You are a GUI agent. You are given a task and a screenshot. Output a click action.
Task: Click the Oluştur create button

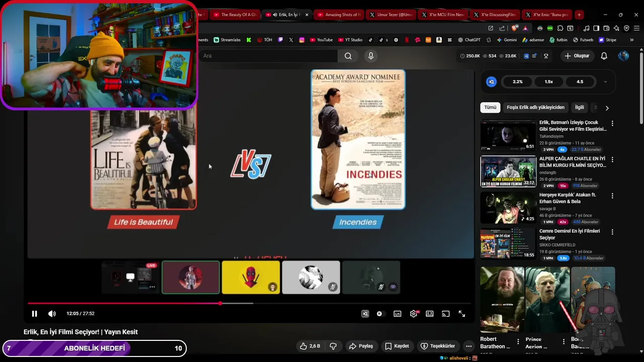click(577, 56)
